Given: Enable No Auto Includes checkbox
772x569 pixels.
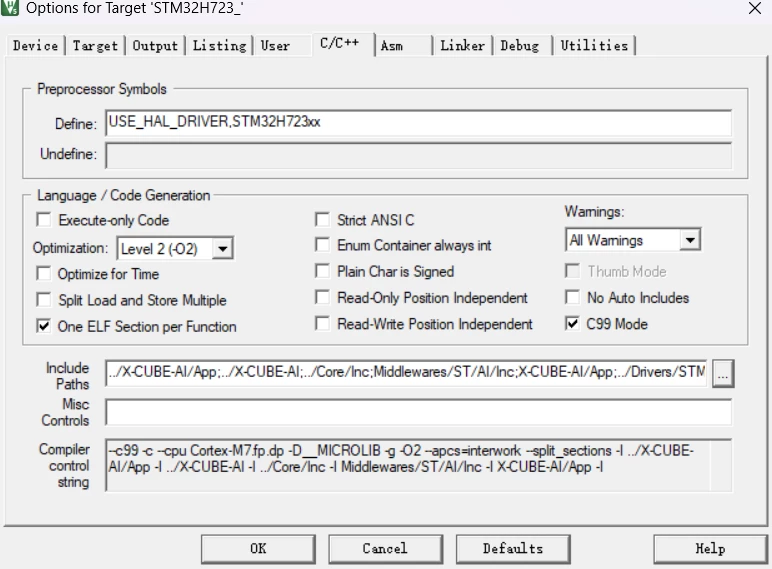Looking at the screenshot, I should click(572, 297).
